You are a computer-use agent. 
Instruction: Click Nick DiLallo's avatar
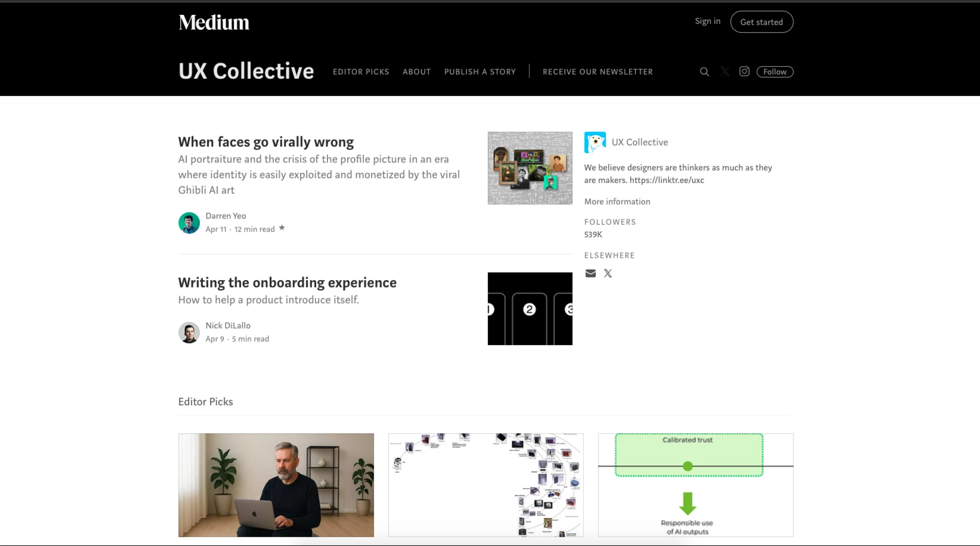tap(189, 332)
